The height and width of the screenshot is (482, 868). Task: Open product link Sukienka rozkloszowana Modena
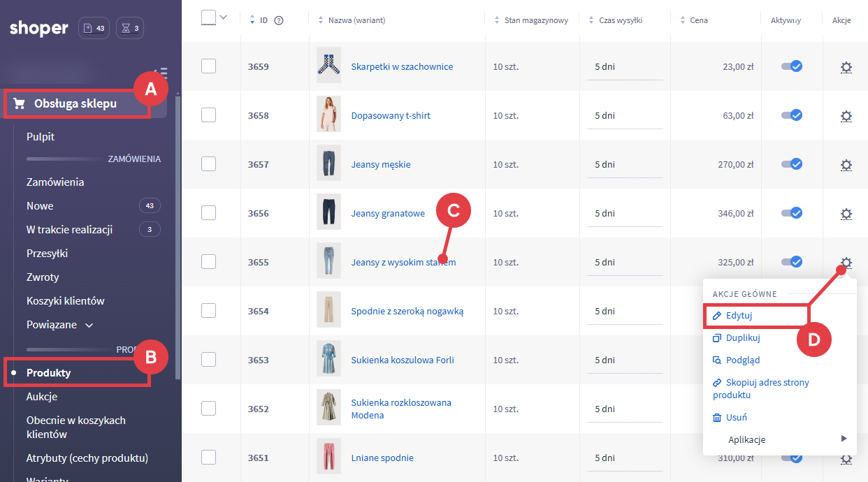point(401,409)
